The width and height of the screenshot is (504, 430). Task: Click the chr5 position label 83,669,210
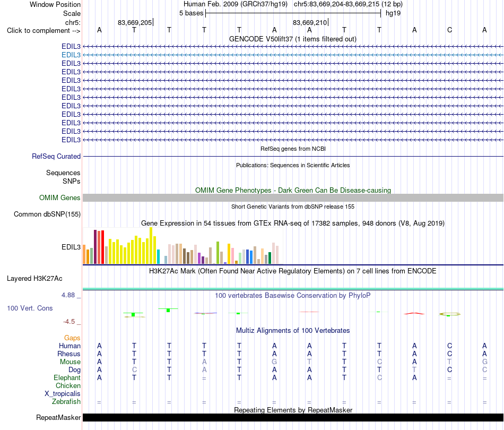(309, 22)
